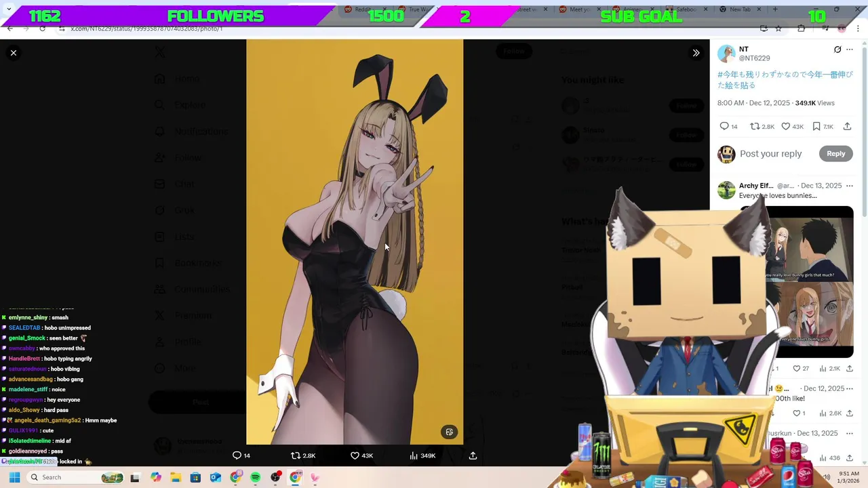
Task: Open Outlook from the taskbar
Action: click(216, 477)
